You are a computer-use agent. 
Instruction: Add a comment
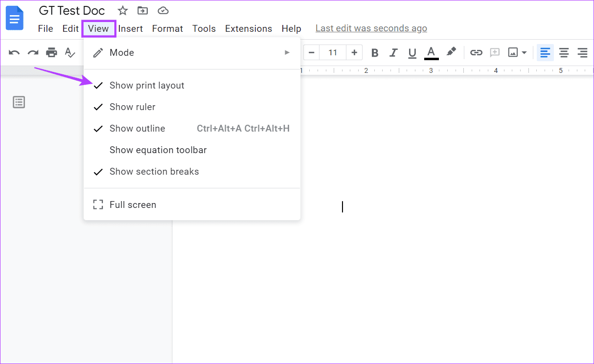point(495,52)
